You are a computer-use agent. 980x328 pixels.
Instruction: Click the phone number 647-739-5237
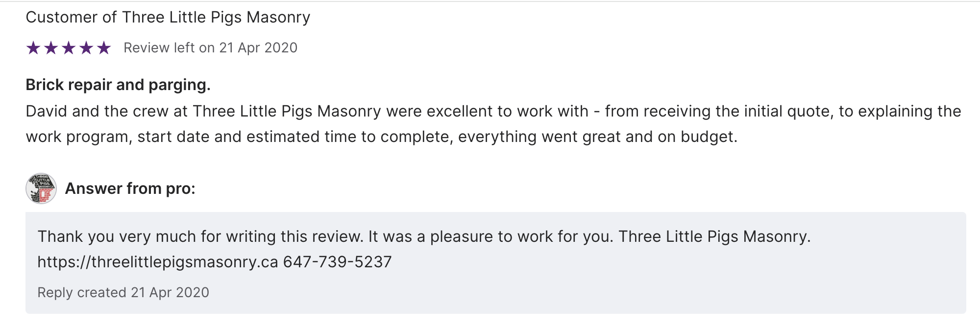(337, 262)
